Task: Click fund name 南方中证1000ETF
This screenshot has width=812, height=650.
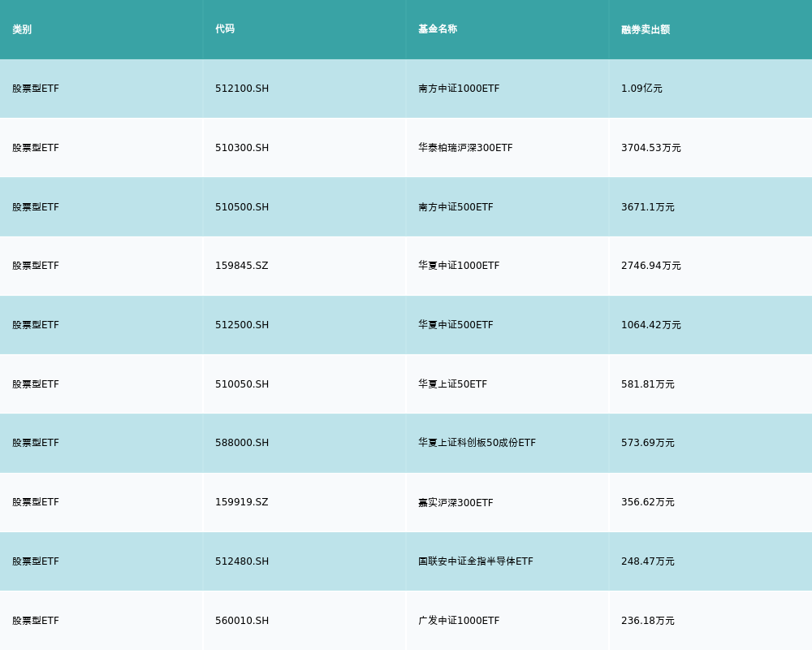Action: [x=459, y=88]
